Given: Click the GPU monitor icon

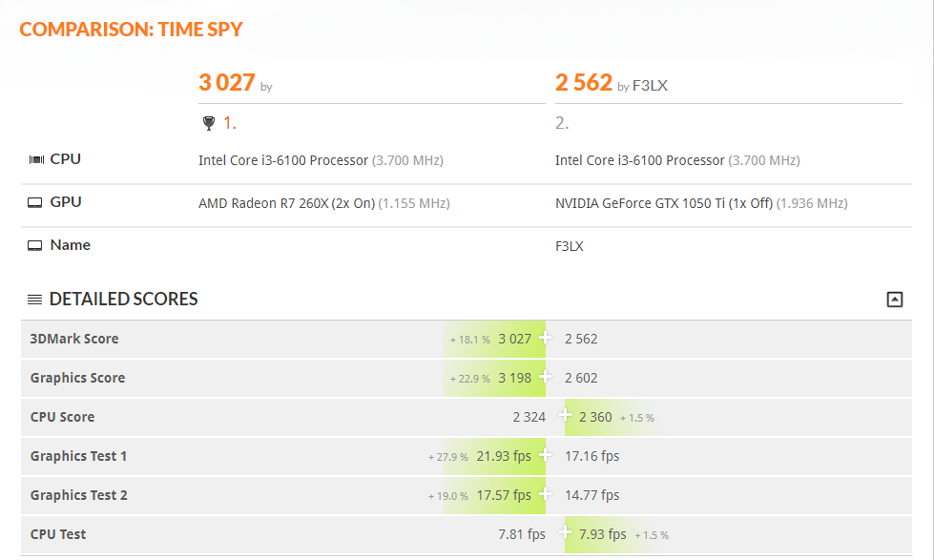Looking at the screenshot, I should (x=35, y=202).
